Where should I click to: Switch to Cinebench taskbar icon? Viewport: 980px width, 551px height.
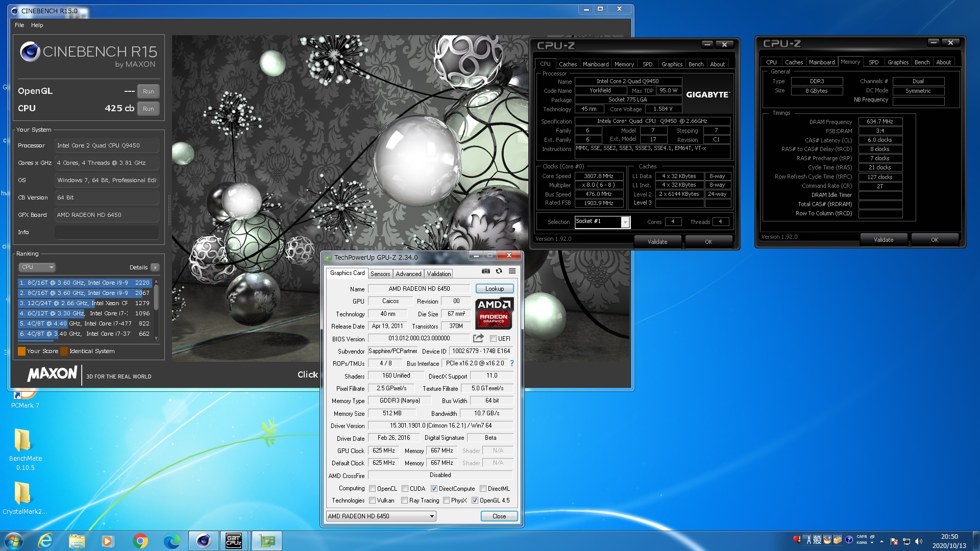(x=203, y=541)
